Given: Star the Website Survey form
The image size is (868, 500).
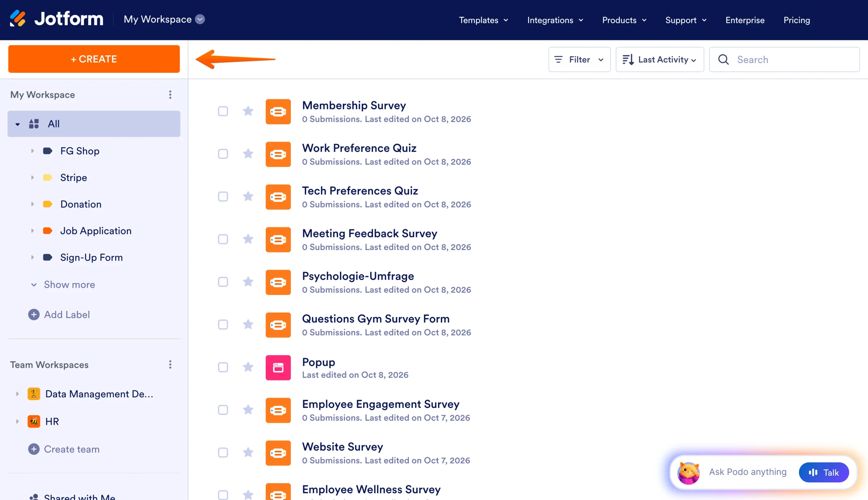Looking at the screenshot, I should coord(248,453).
